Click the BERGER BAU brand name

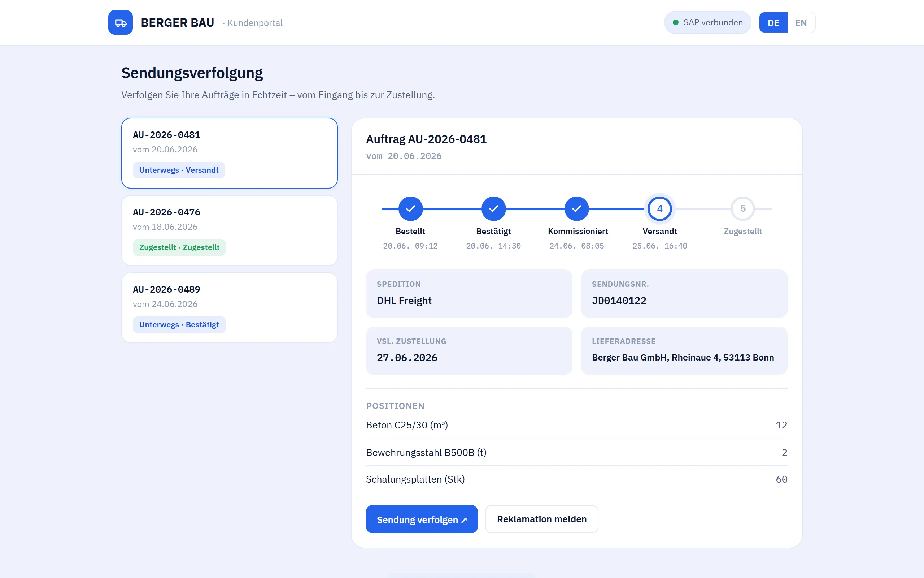click(178, 22)
